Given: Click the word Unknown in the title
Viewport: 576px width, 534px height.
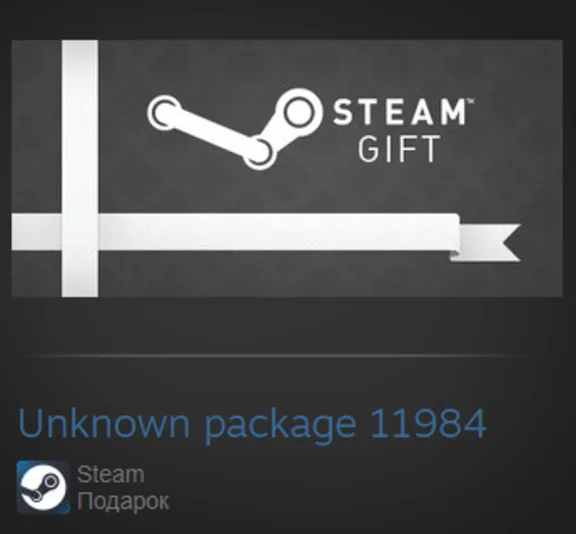Looking at the screenshot, I should pyautogui.click(x=104, y=423).
